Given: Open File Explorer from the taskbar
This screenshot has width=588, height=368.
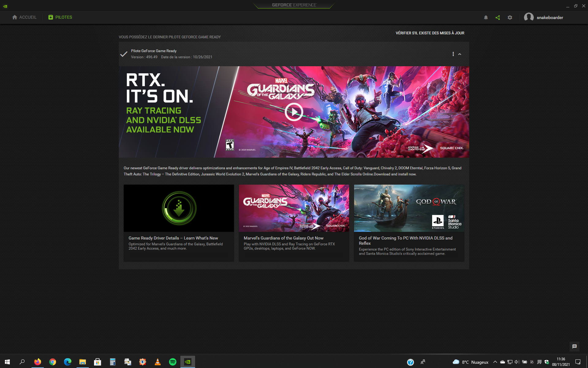Looking at the screenshot, I should [82, 362].
